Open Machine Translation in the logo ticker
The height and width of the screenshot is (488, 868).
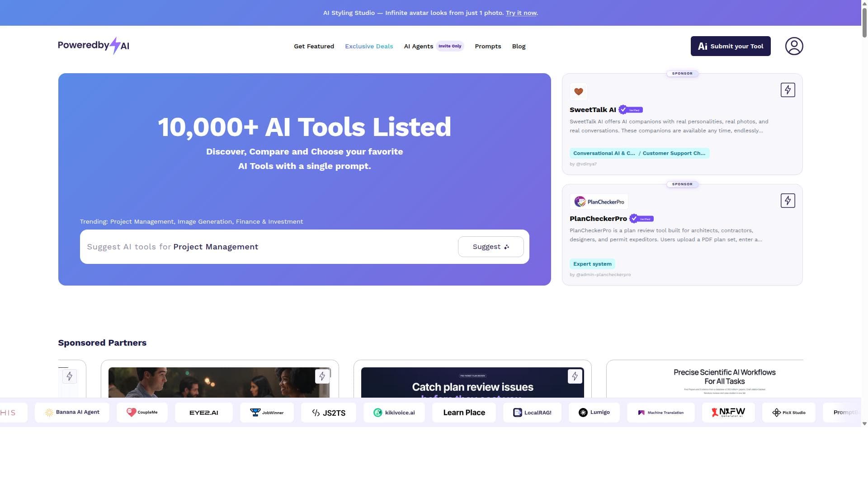pos(660,413)
